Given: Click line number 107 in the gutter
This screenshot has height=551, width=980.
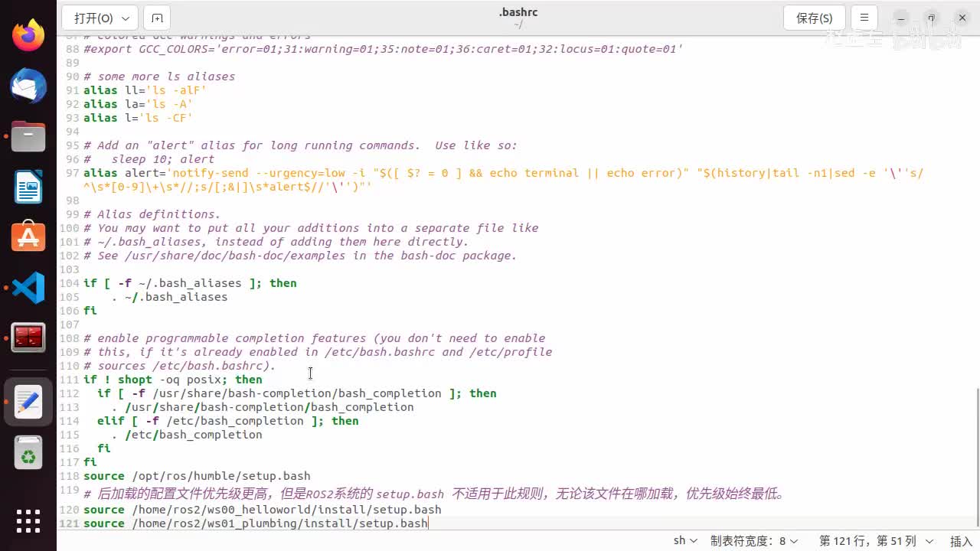Looking at the screenshot, I should coord(69,324).
